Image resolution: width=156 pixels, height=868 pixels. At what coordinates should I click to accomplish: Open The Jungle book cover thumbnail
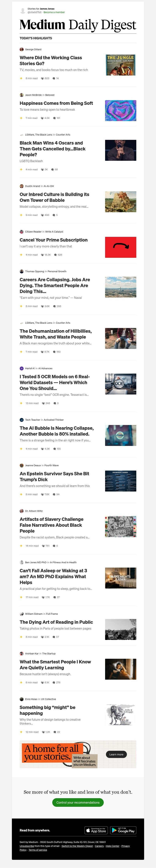coord(121,65)
